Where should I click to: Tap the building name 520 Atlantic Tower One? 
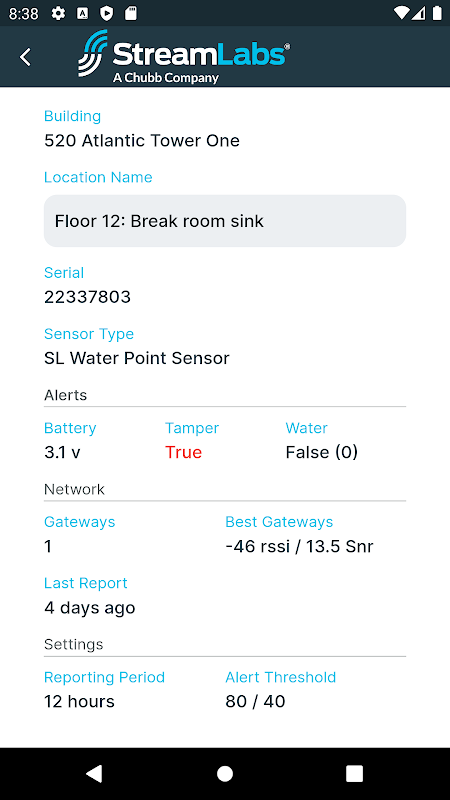point(142,140)
